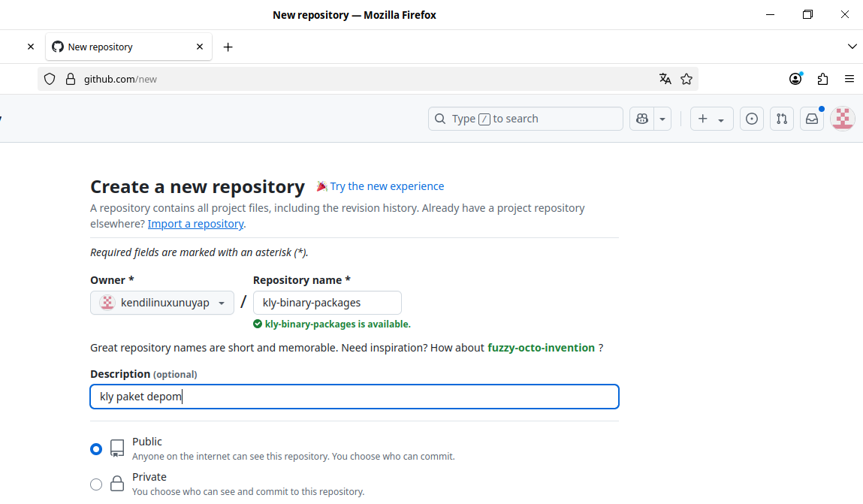The width and height of the screenshot is (863, 504).
Task: Open the Create new plus dropdown
Action: (711, 119)
